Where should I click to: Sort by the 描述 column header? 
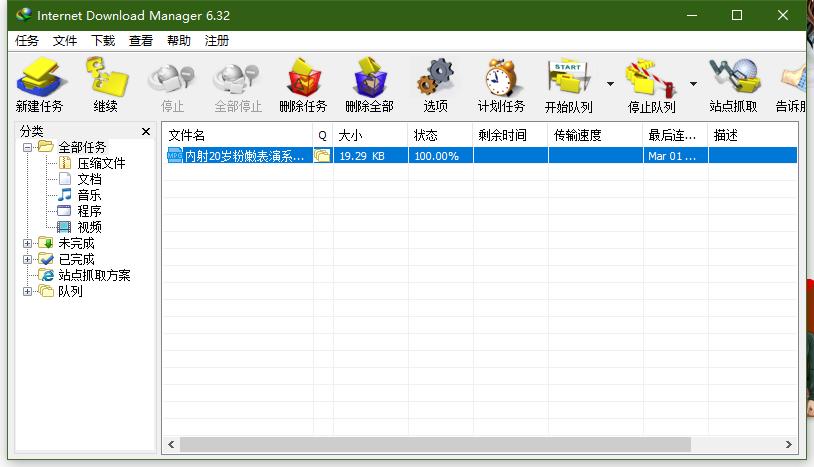753,135
